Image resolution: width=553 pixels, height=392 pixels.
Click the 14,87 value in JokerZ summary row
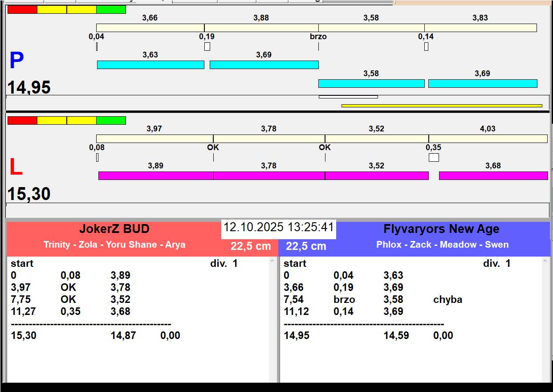(123, 335)
